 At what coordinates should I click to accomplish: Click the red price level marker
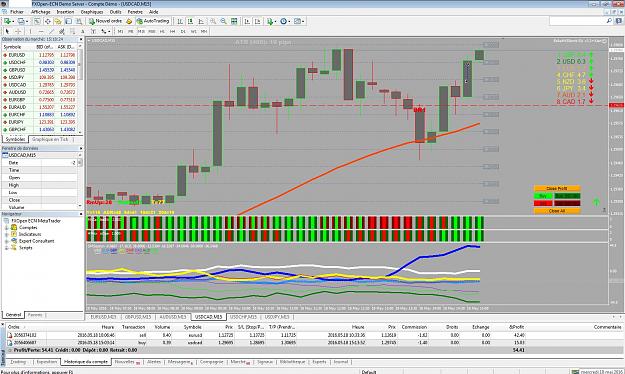click(x=616, y=105)
